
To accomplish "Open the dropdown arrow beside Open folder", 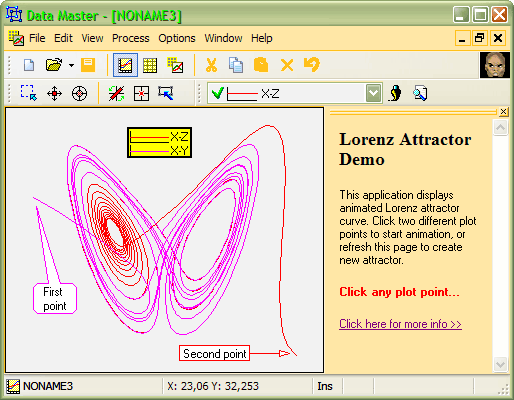I will pyautogui.click(x=71, y=65).
